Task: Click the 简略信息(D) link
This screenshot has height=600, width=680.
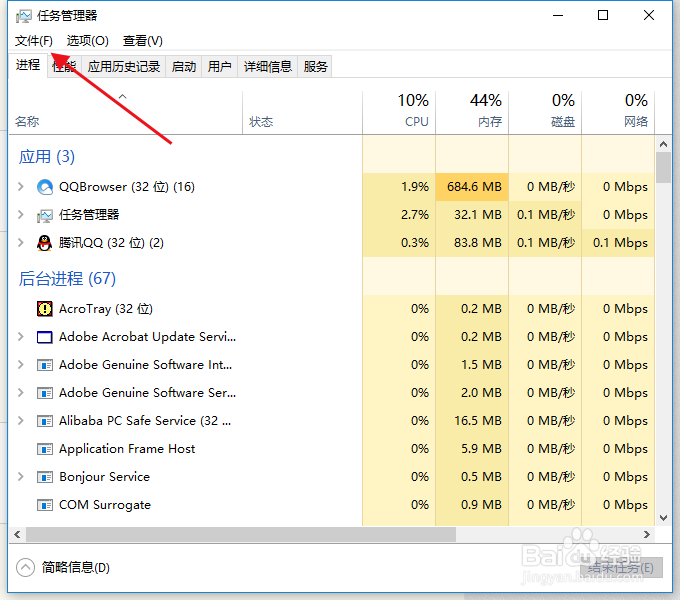Action: click(x=76, y=567)
